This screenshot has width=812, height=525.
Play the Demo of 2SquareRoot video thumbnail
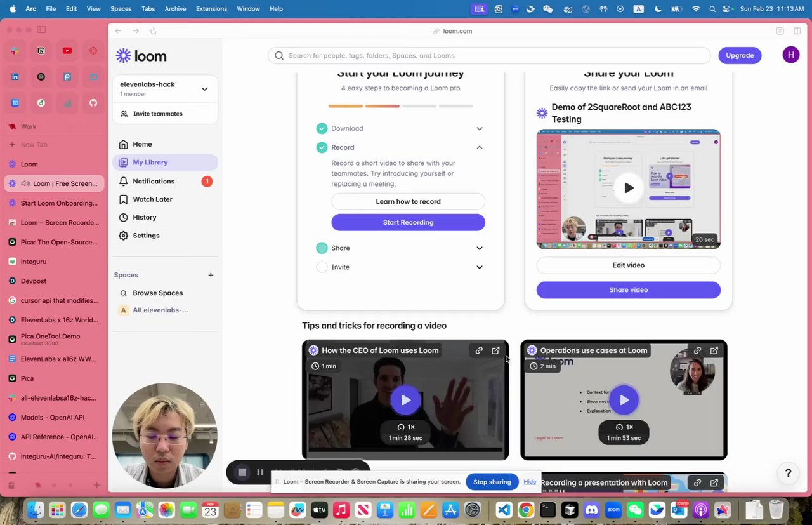[x=629, y=188]
